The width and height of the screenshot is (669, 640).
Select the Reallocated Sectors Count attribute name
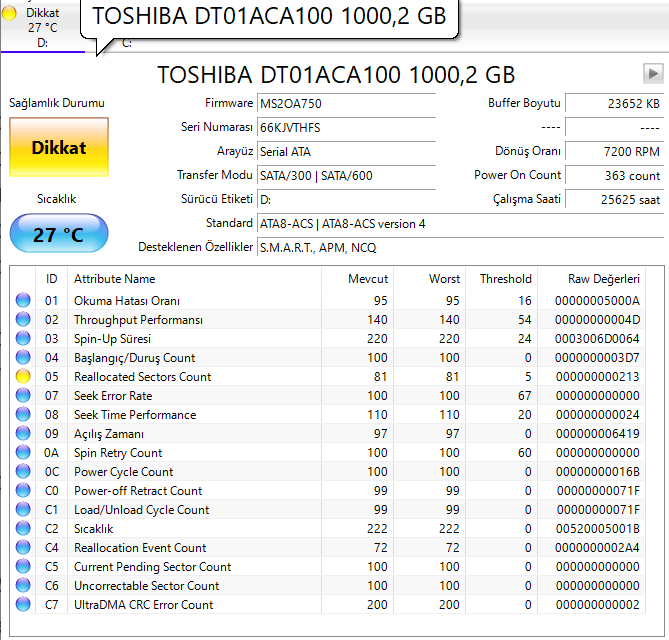(x=143, y=377)
